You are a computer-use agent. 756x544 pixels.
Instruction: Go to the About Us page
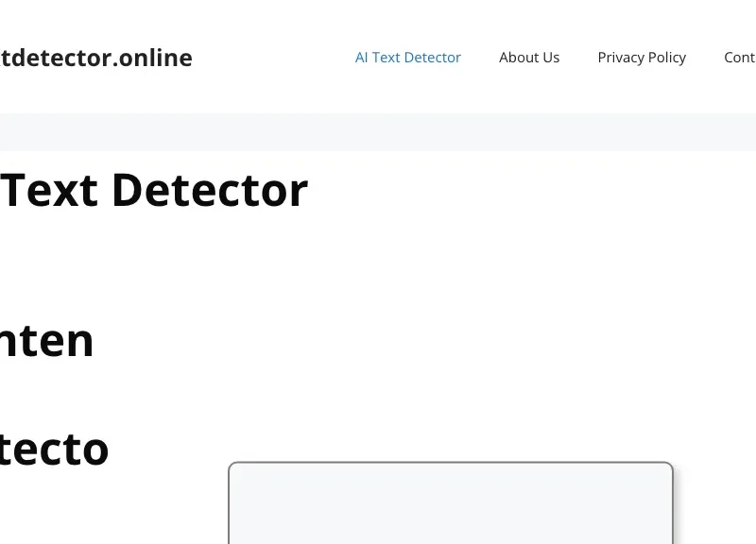pyautogui.click(x=529, y=58)
